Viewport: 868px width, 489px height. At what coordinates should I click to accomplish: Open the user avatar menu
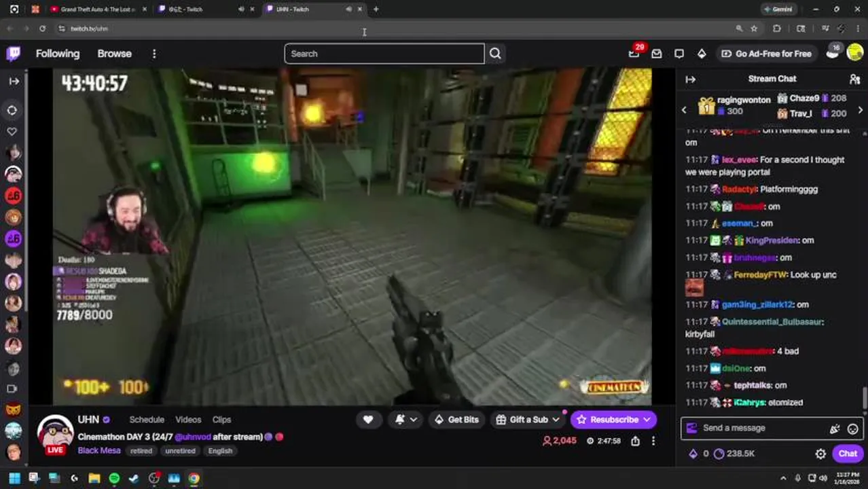(854, 53)
